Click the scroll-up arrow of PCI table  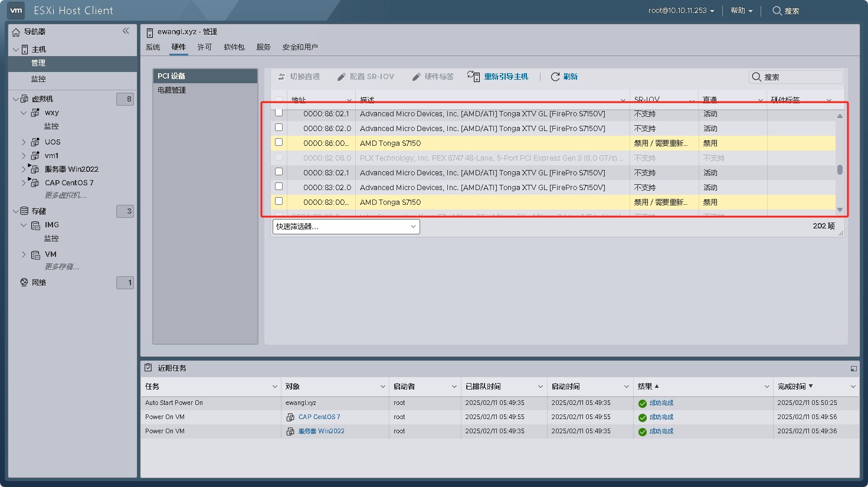coord(840,116)
